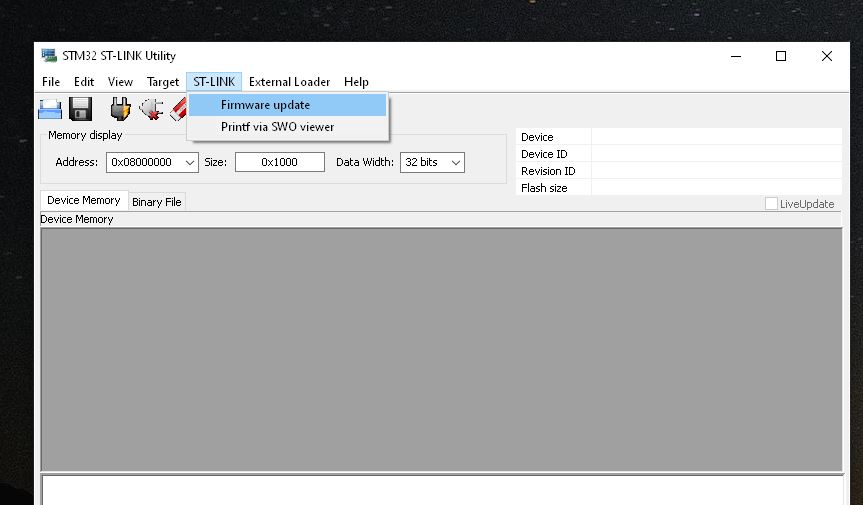Click the Full chip erase eraser icon

[x=178, y=109]
